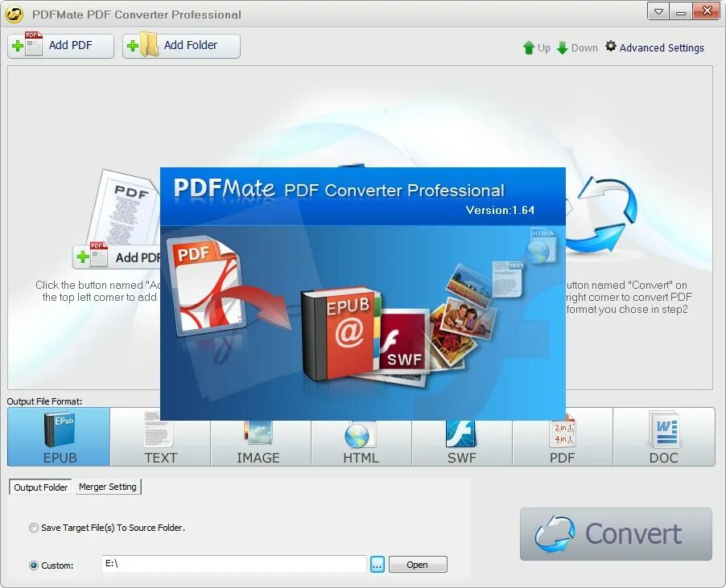Image resolution: width=726 pixels, height=588 pixels.
Task: Click the photo stack on the splash screen
Action: tap(463, 316)
